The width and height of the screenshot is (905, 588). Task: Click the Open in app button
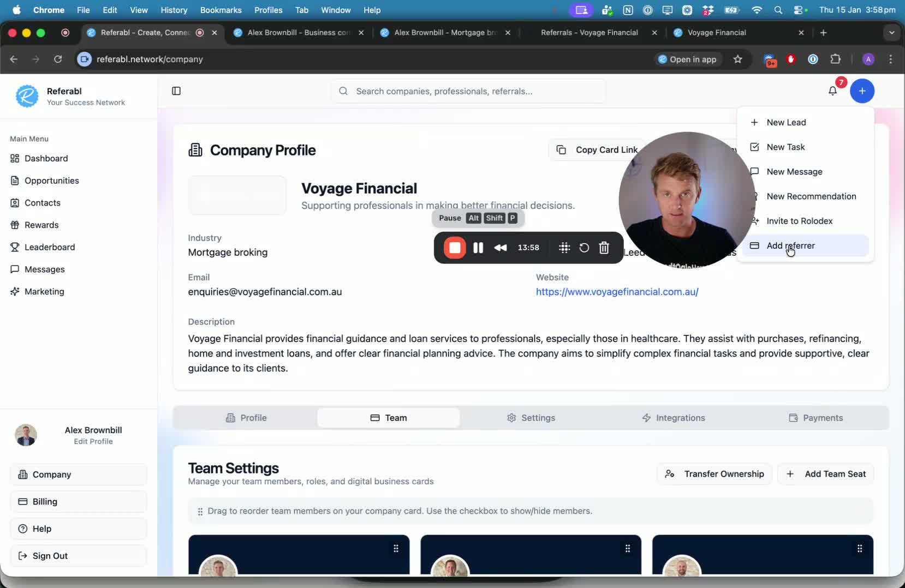pyautogui.click(x=688, y=59)
